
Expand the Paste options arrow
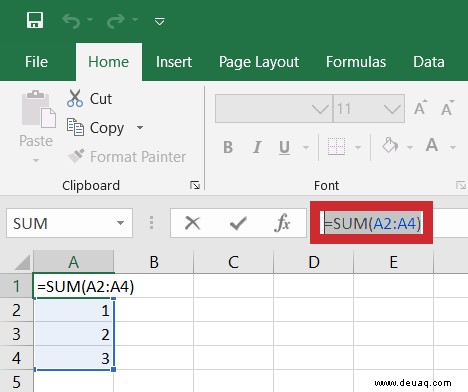pyautogui.click(x=36, y=160)
